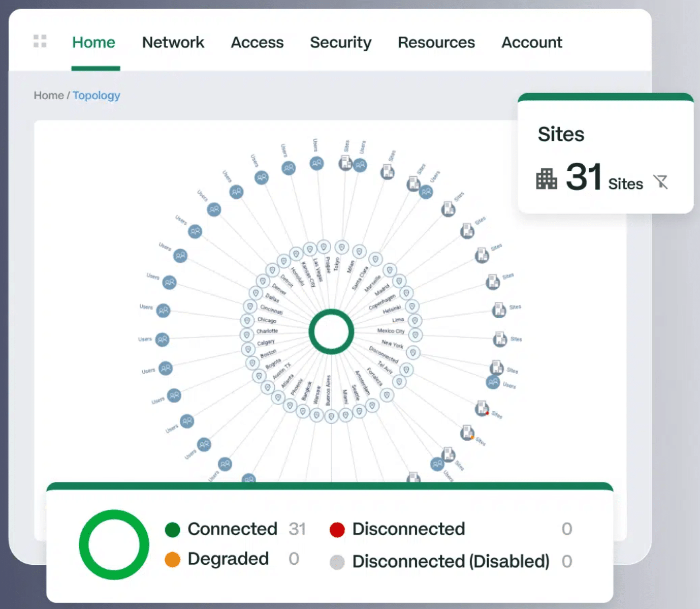
Task: Select the Bogota PoP node
Action: tap(259, 376)
